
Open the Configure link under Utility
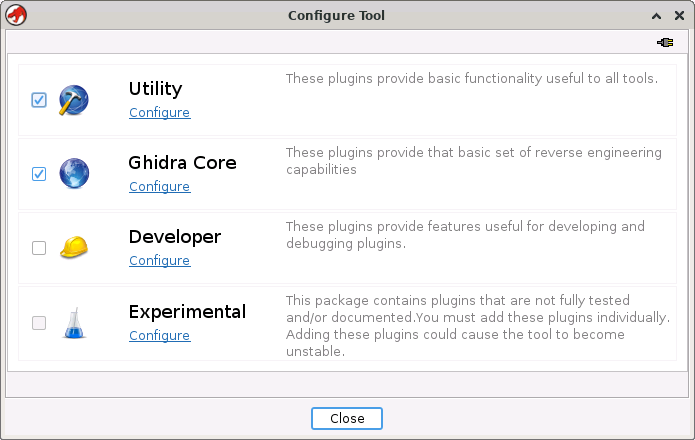click(159, 113)
